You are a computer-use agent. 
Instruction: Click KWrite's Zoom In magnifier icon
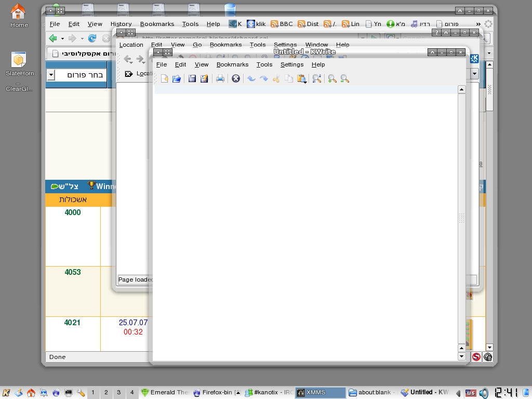(x=332, y=79)
